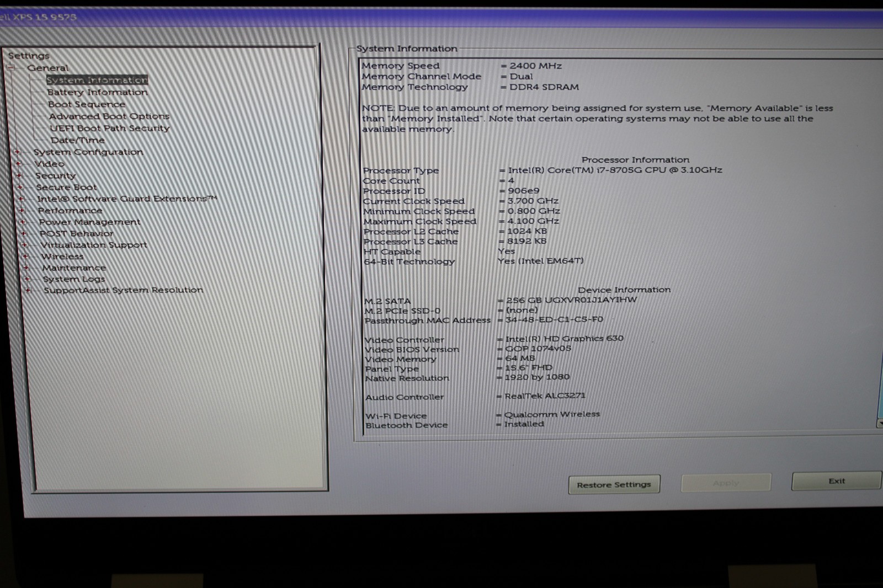Open Date/Time settings

pyautogui.click(x=78, y=140)
